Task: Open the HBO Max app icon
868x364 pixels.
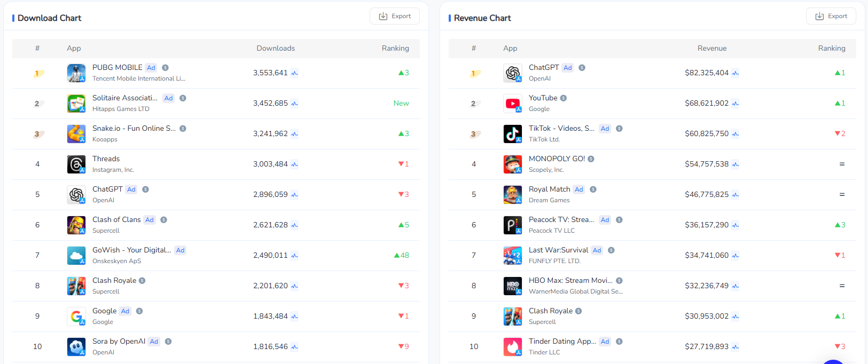Action: tap(512, 286)
